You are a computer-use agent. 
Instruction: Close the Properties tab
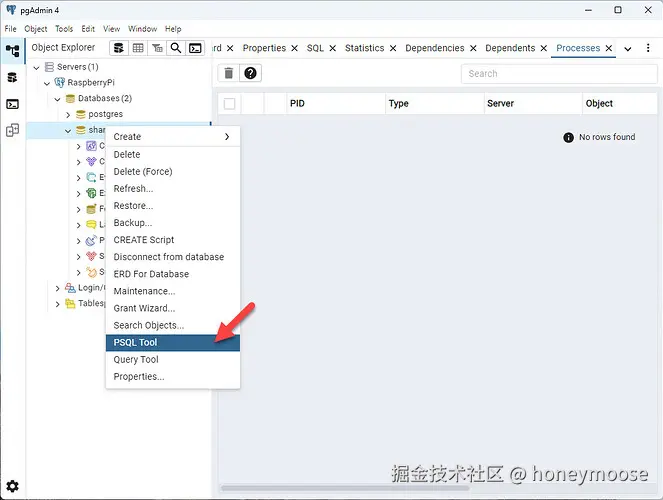click(294, 48)
